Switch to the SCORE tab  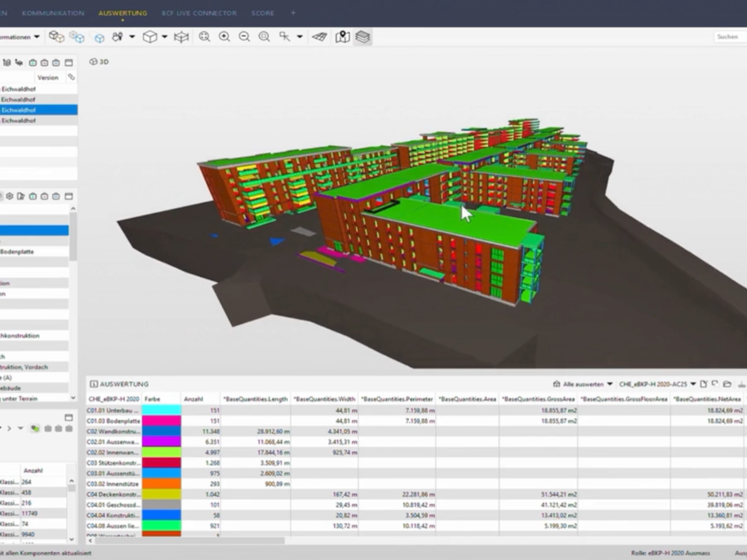tap(263, 13)
